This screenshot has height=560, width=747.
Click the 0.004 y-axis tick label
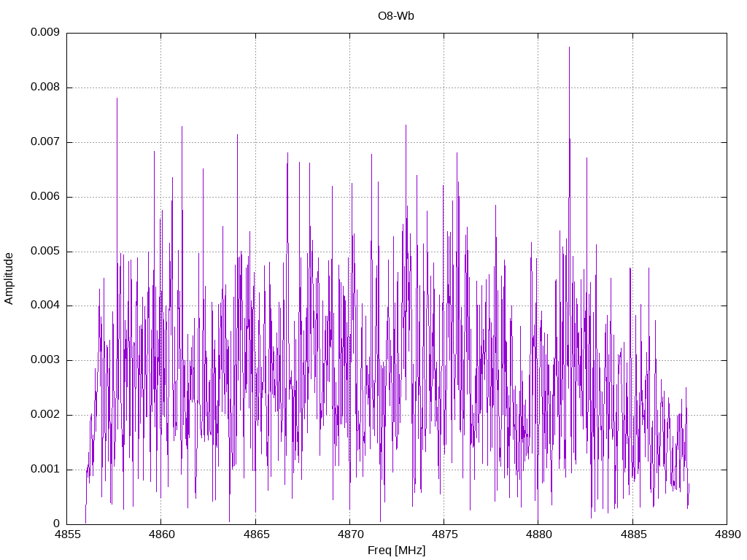(44, 306)
